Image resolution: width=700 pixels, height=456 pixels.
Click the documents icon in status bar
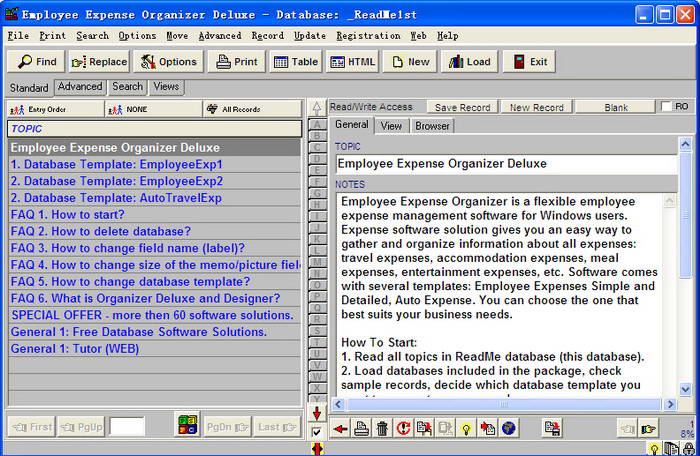click(x=671, y=448)
